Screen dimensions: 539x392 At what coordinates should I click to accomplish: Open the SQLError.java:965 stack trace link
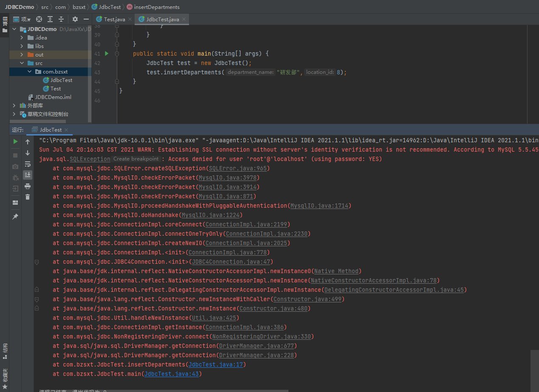click(x=238, y=168)
